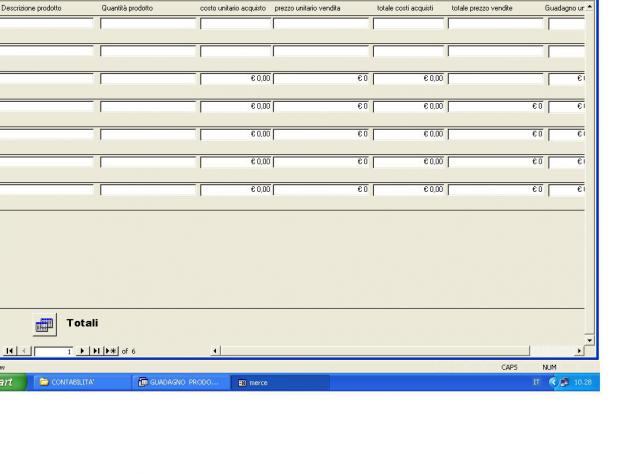632x474 pixels.
Task: Go to previous record navigation button
Action: pos(24,351)
